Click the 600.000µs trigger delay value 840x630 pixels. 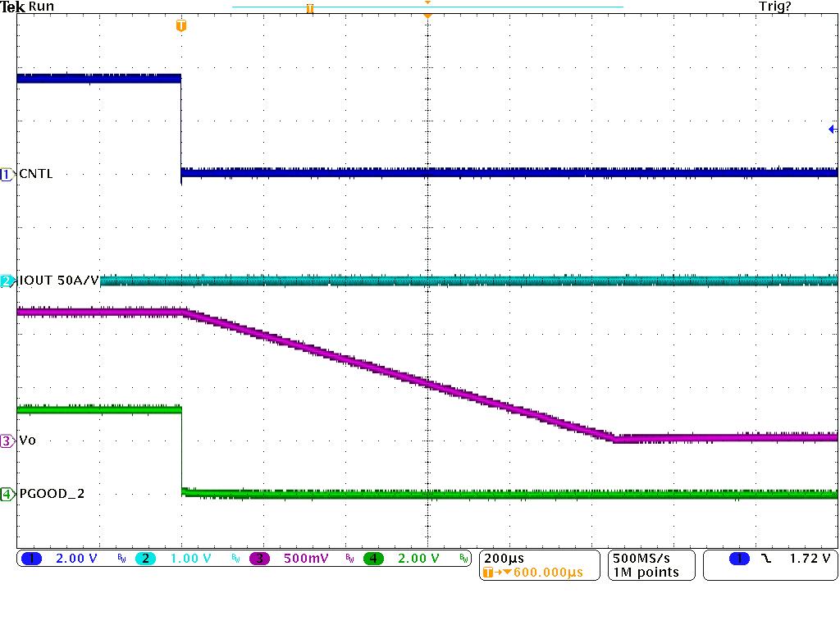point(548,572)
